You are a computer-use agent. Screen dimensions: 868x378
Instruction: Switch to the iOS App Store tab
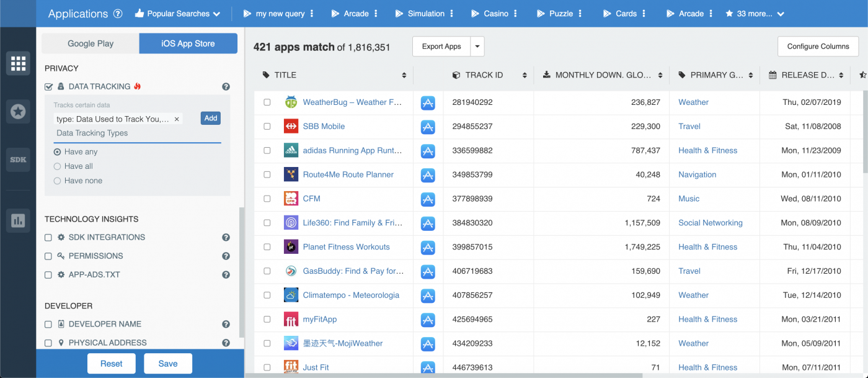click(188, 43)
